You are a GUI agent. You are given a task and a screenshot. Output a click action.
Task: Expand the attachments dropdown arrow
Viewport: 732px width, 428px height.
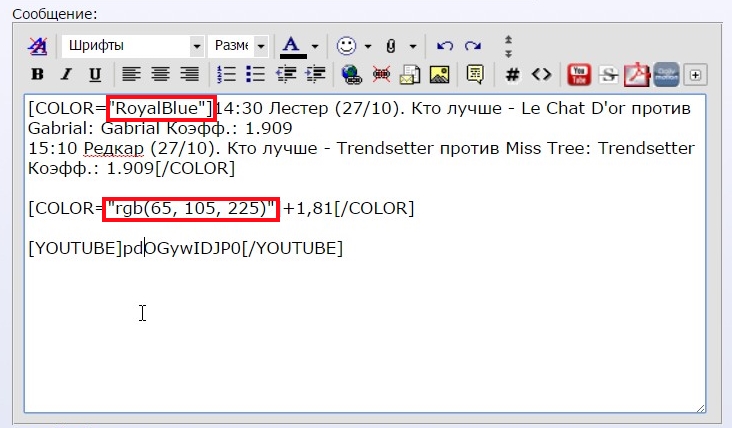[x=413, y=46]
